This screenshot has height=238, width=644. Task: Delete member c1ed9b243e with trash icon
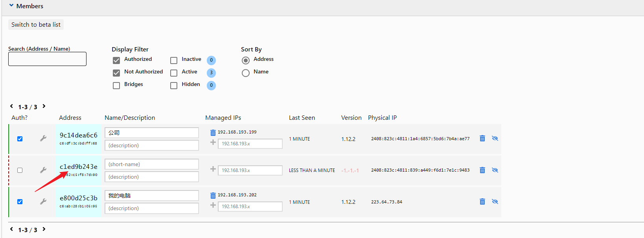click(482, 170)
